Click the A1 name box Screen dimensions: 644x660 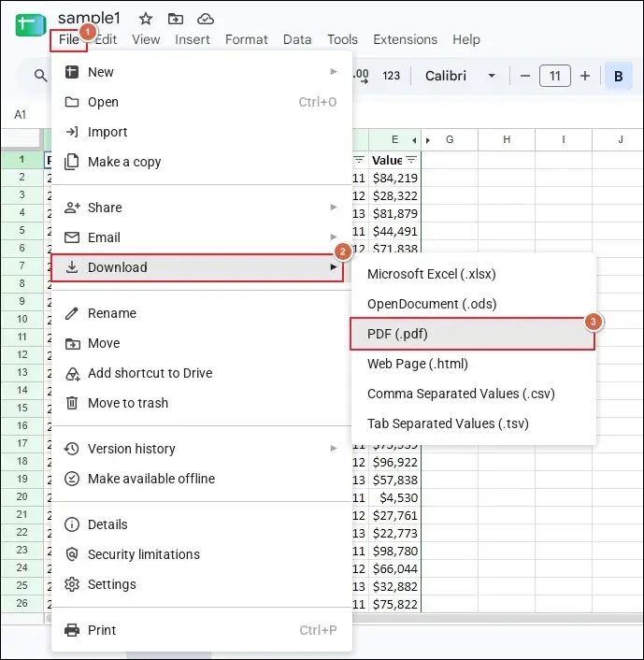[x=21, y=114]
